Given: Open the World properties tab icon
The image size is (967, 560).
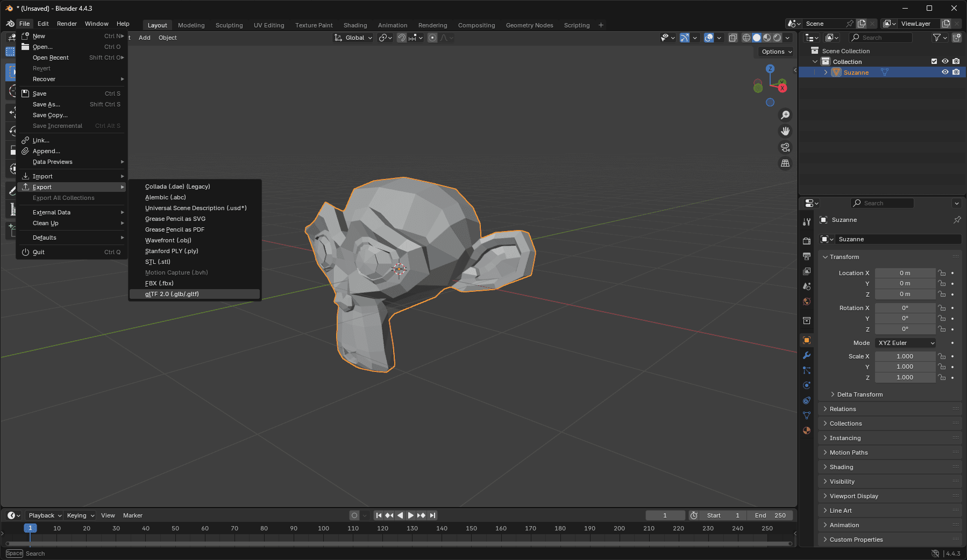Looking at the screenshot, I should click(x=807, y=301).
